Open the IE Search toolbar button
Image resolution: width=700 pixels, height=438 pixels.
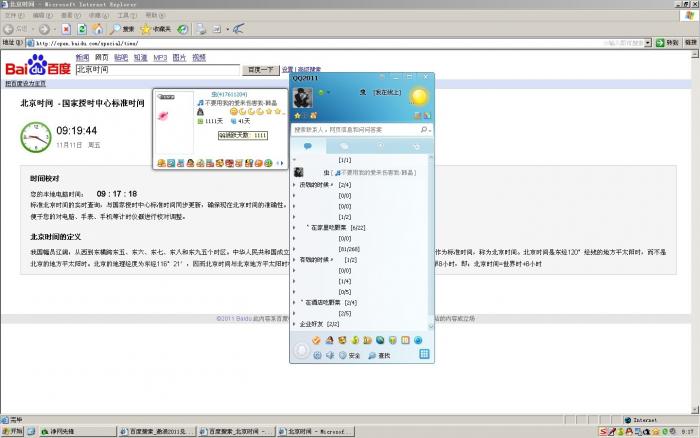pos(122,29)
